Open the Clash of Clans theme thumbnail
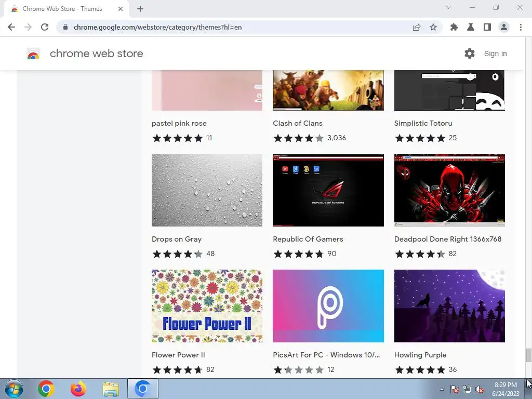Image resolution: width=532 pixels, height=399 pixels. [328, 90]
